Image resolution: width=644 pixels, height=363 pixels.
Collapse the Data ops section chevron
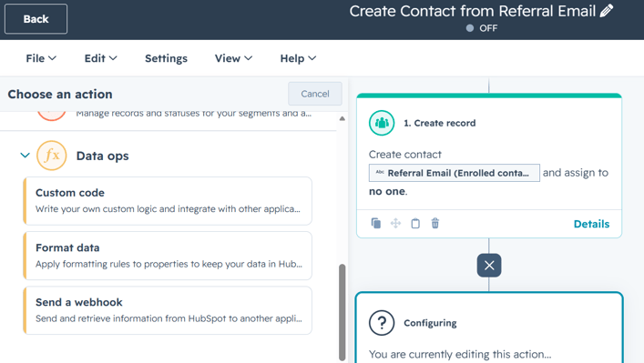pyautogui.click(x=26, y=156)
